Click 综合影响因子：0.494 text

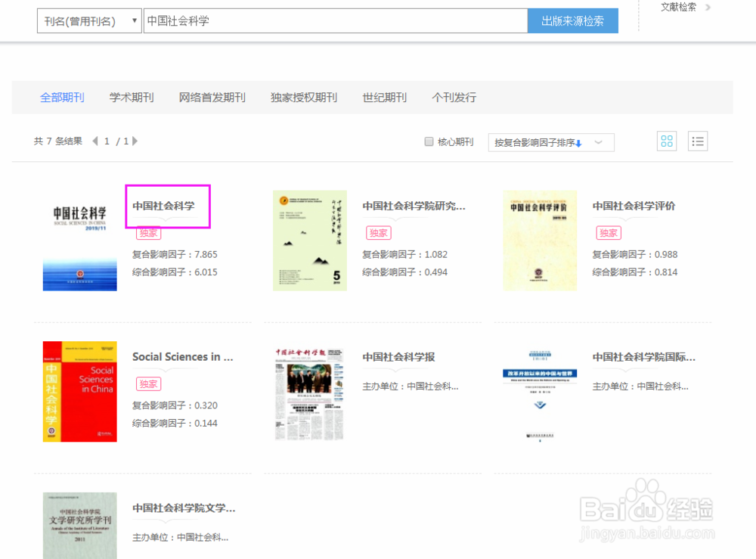405,272
